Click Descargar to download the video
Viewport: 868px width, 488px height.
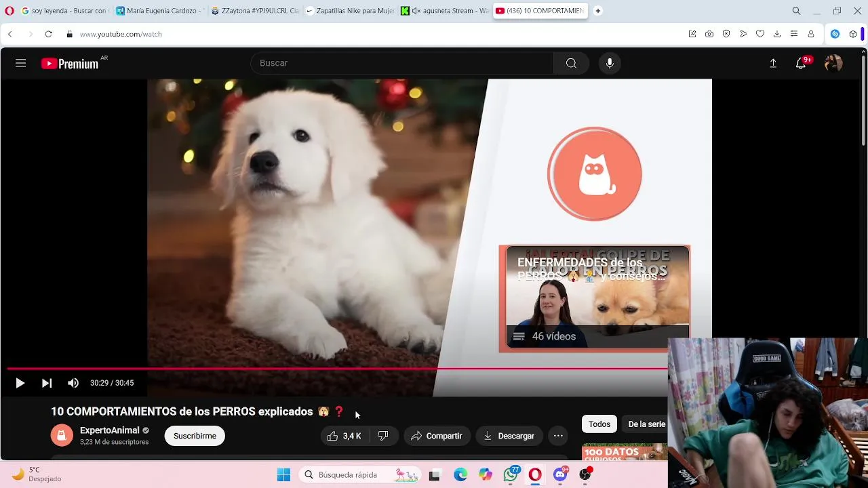point(509,436)
